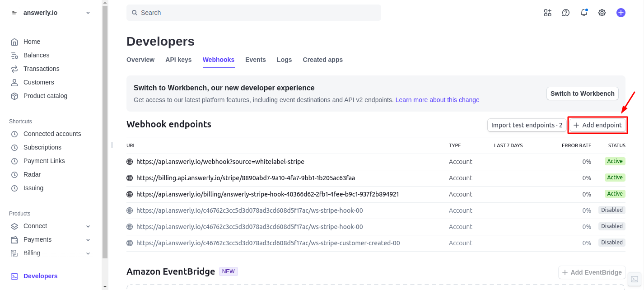Expand the answerly.io account switcher chevron
The width and height of the screenshot is (644, 290).
tap(88, 13)
